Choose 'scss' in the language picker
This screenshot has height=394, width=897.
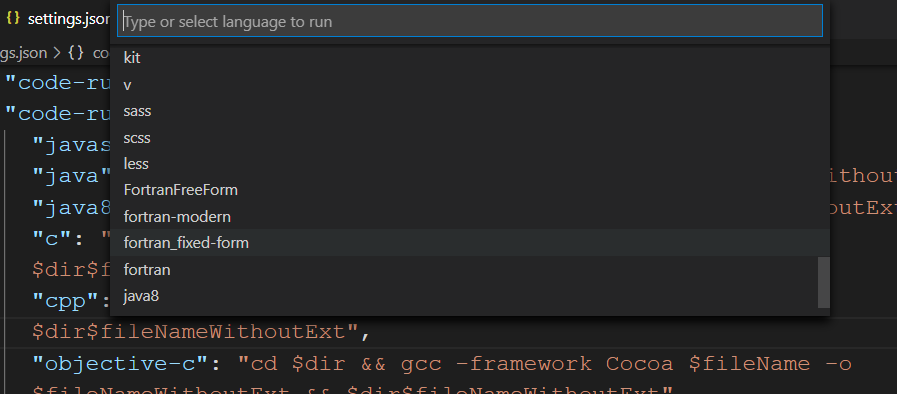(x=470, y=138)
